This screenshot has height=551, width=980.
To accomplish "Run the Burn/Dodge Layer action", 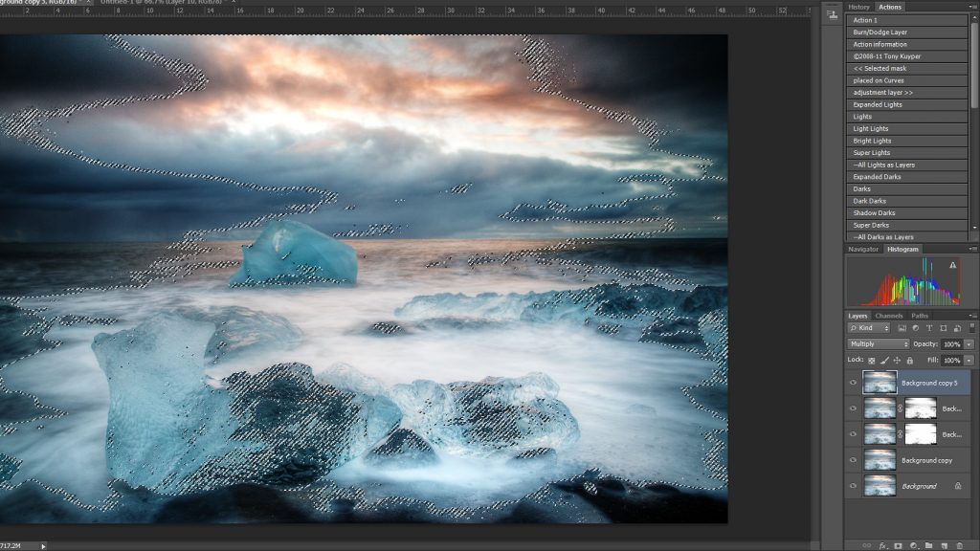I will (x=907, y=32).
